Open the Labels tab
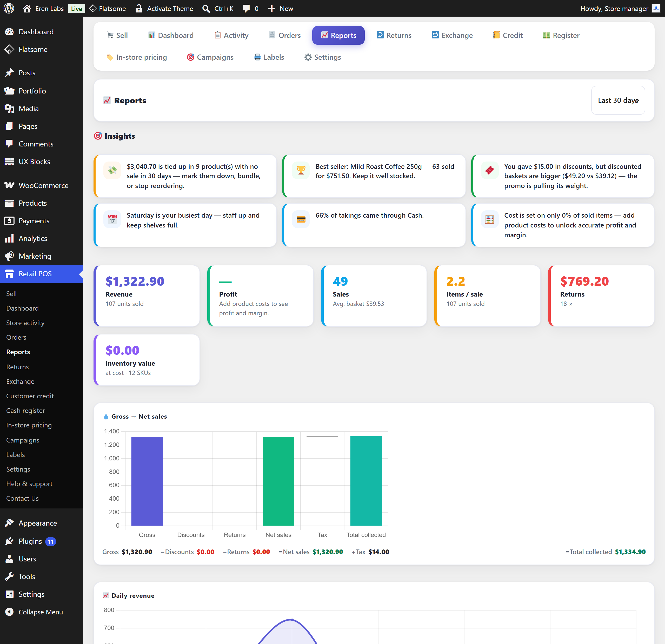The height and width of the screenshot is (644, 665). tap(269, 57)
